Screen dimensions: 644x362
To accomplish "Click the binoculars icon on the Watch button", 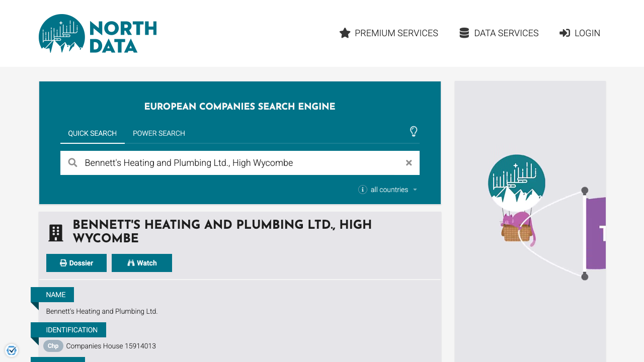I will (x=130, y=262).
